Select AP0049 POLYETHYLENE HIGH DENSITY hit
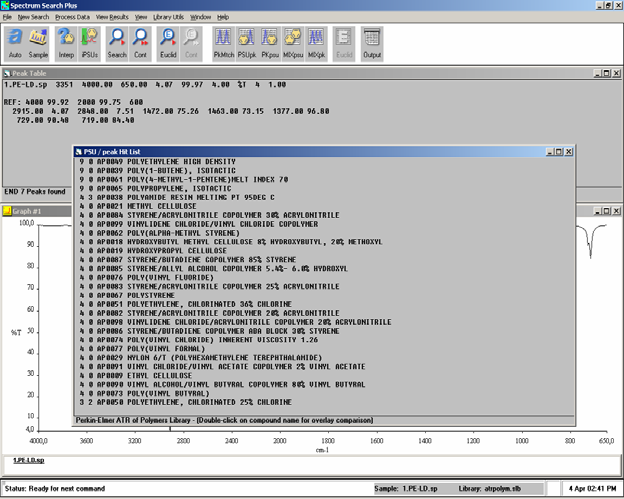Viewport: 624px width, 499px height. (157, 162)
